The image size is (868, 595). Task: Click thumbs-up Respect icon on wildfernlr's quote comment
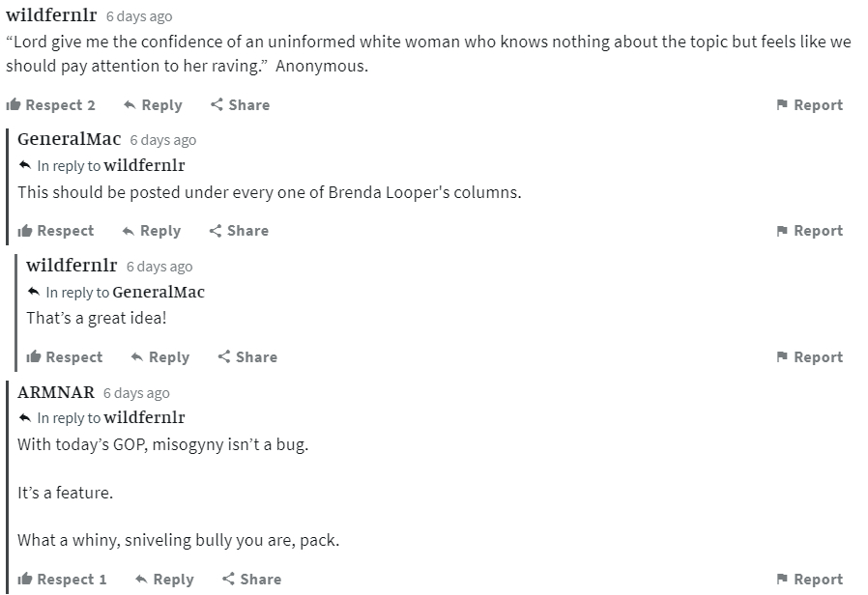14,104
